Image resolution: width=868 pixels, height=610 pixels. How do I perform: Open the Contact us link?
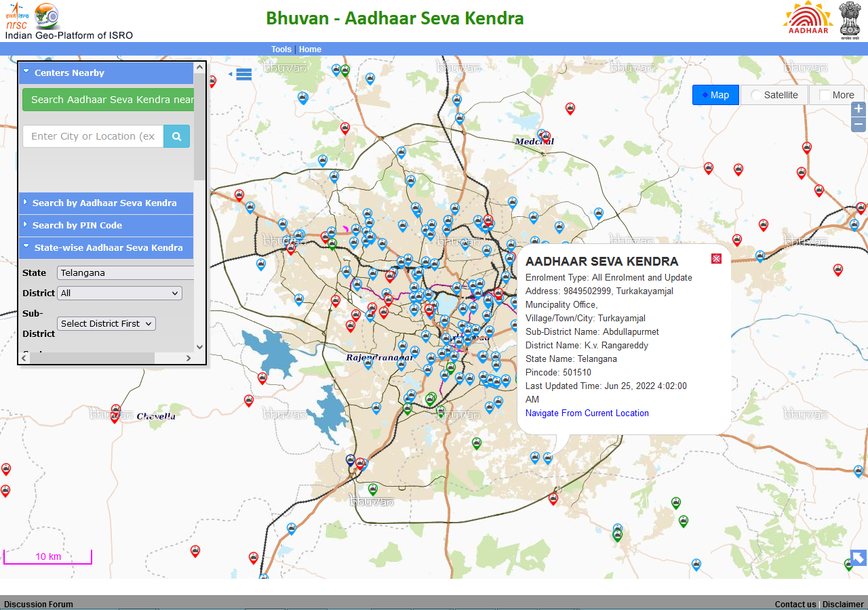795,605
